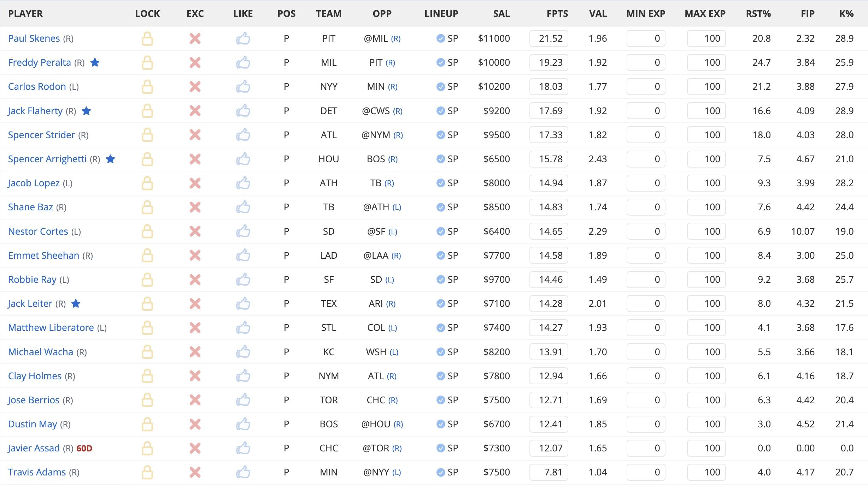Click Freddy Peralta RST% value 24.7

(762, 63)
